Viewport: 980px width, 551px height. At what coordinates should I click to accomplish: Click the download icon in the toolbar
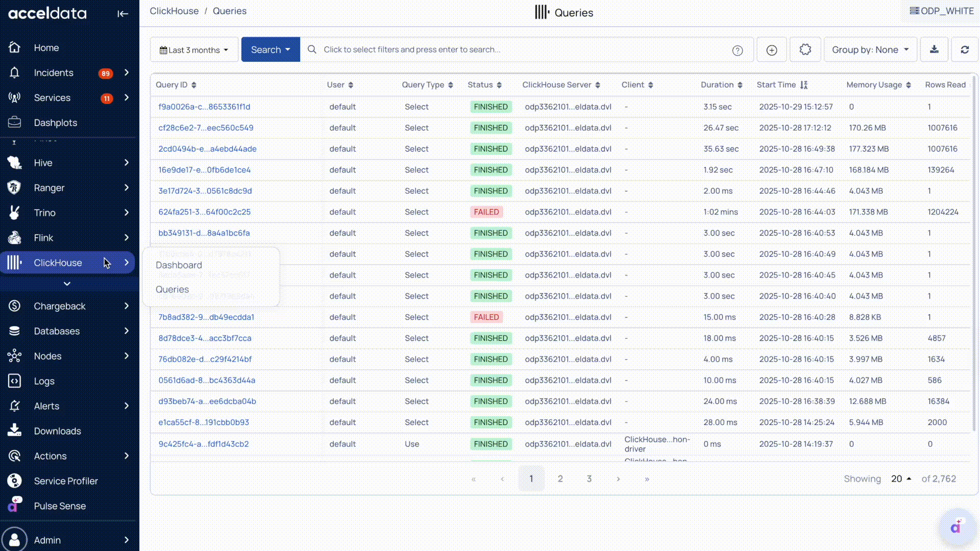pyautogui.click(x=934, y=49)
